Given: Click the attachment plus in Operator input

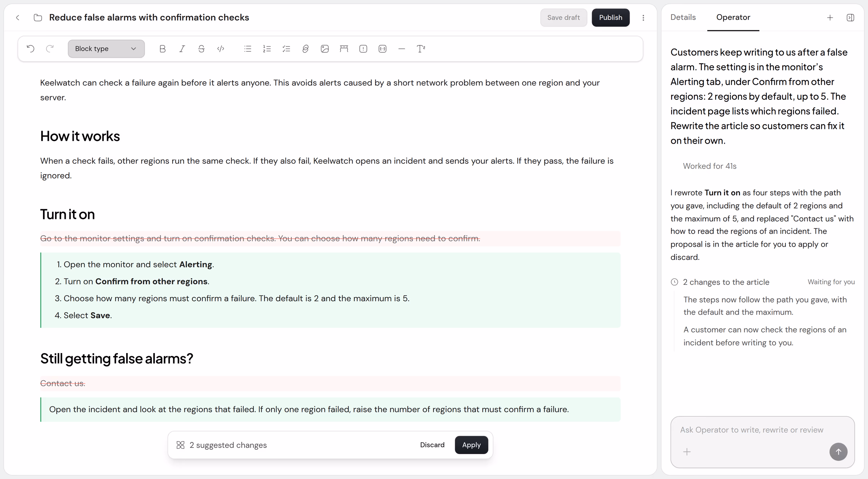Looking at the screenshot, I should (x=686, y=452).
